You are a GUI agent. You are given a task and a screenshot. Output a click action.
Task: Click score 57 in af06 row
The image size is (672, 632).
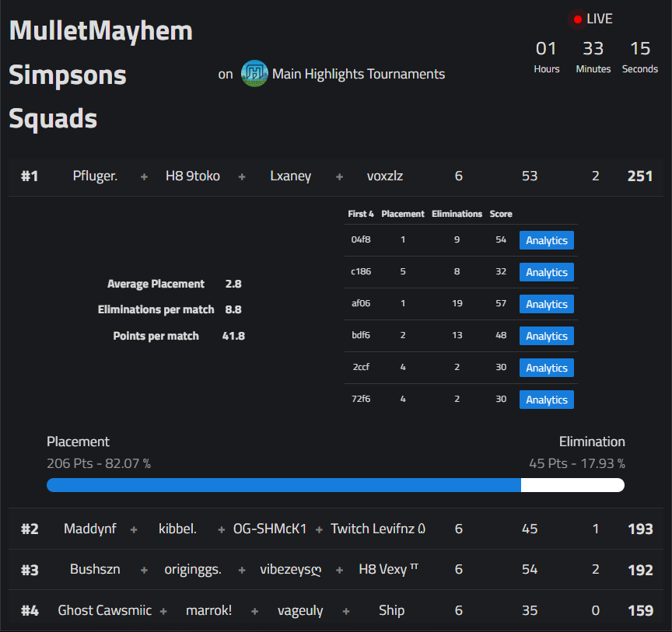click(501, 303)
